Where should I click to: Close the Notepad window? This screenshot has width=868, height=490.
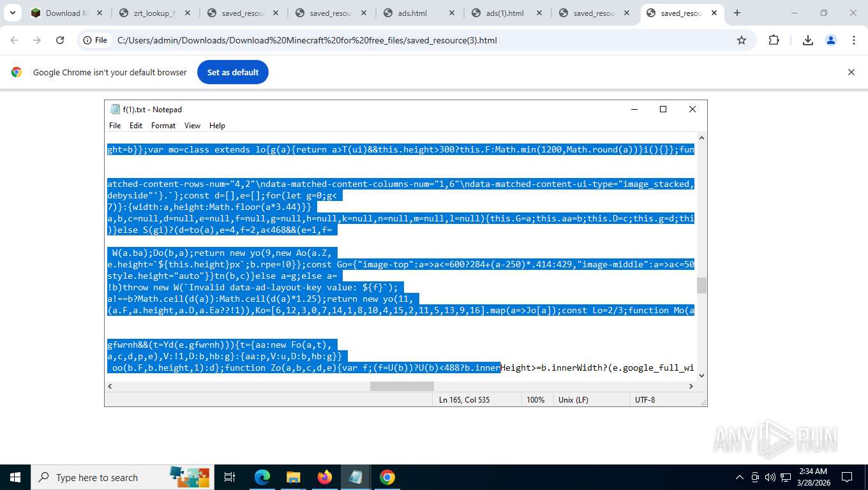pos(692,109)
